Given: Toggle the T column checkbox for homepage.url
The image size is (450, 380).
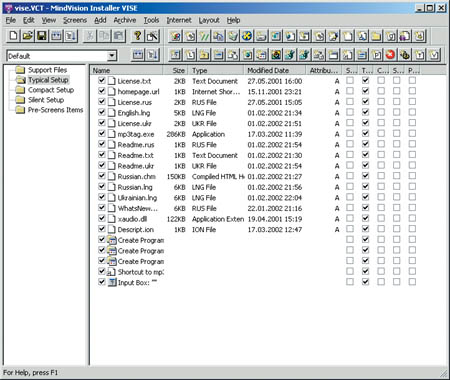Looking at the screenshot, I should tap(365, 91).
